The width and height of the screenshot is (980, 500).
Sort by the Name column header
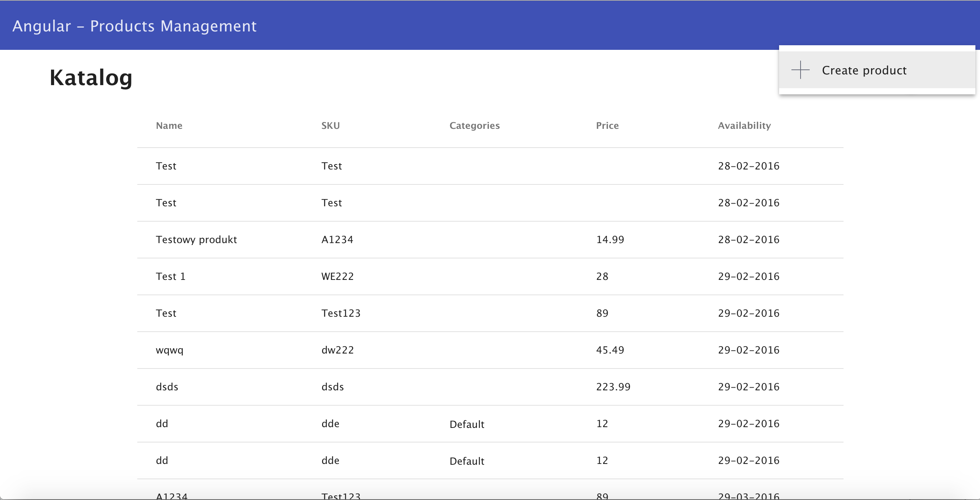[169, 126]
